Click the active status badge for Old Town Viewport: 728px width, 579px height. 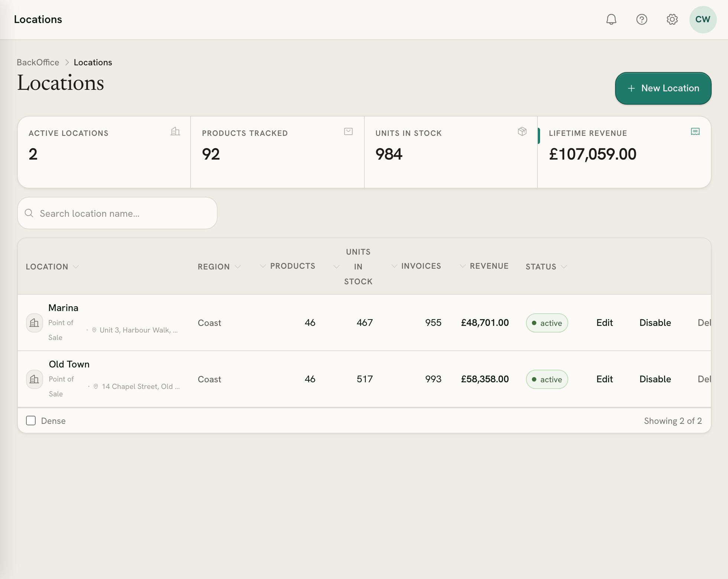pos(547,379)
